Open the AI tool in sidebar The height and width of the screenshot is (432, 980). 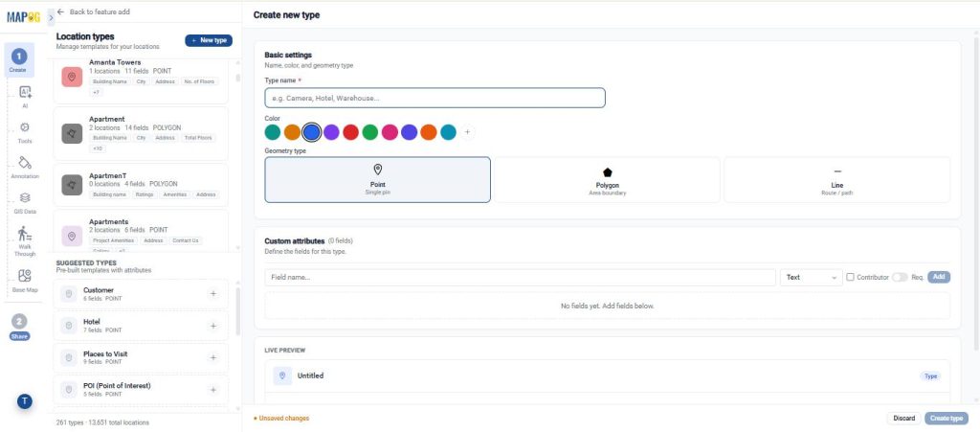pos(25,93)
